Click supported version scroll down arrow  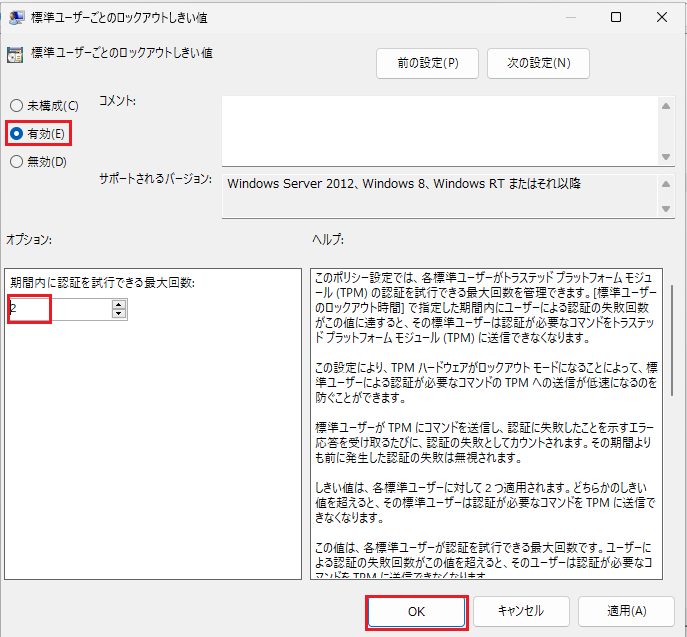[666, 209]
